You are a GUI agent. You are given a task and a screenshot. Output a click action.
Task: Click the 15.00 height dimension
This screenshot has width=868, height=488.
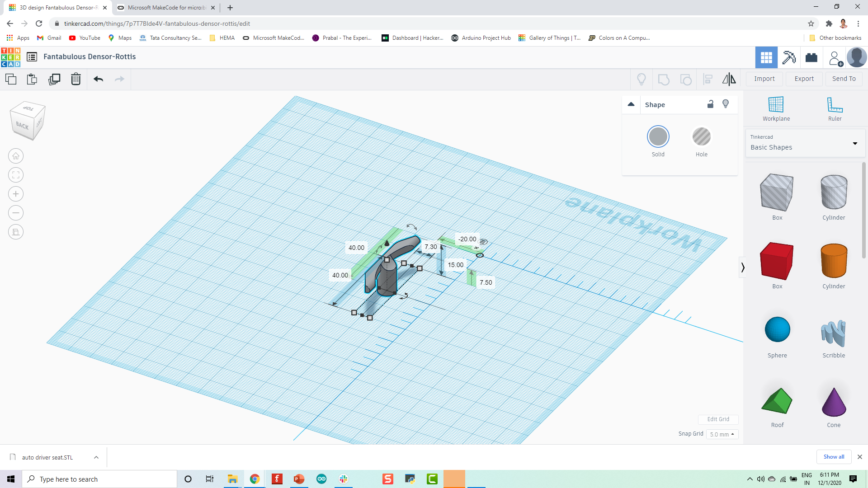pos(455,265)
